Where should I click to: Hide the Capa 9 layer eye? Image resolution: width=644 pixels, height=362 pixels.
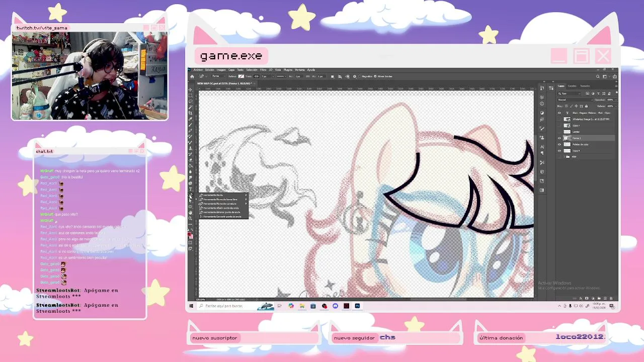559,151
